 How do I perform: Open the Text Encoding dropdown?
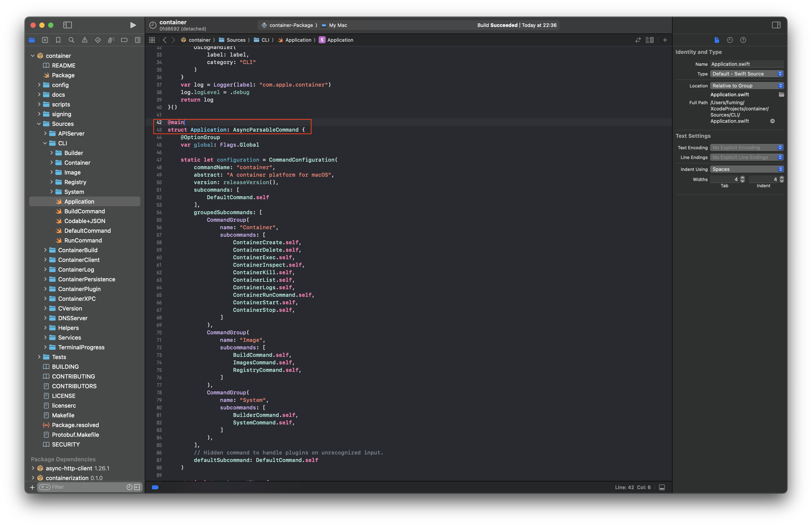point(747,148)
